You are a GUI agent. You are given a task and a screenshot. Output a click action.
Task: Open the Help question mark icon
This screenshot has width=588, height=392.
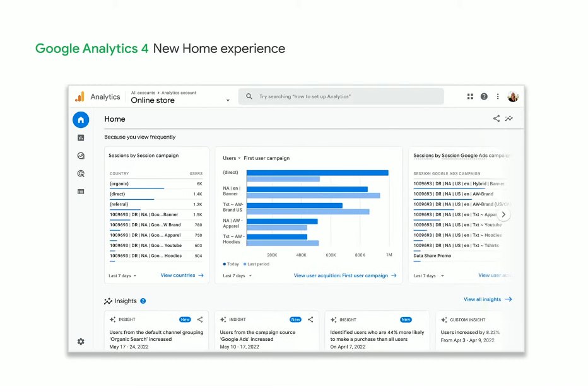484,96
